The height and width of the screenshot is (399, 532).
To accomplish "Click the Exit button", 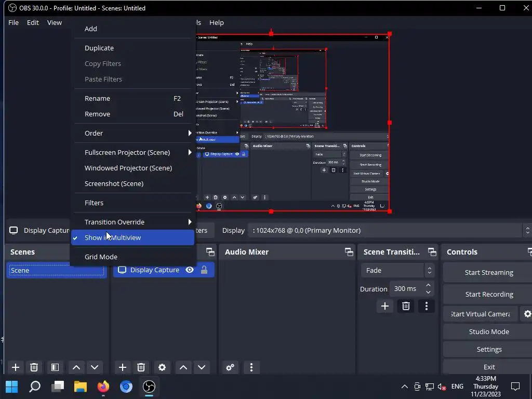I will 488,367.
